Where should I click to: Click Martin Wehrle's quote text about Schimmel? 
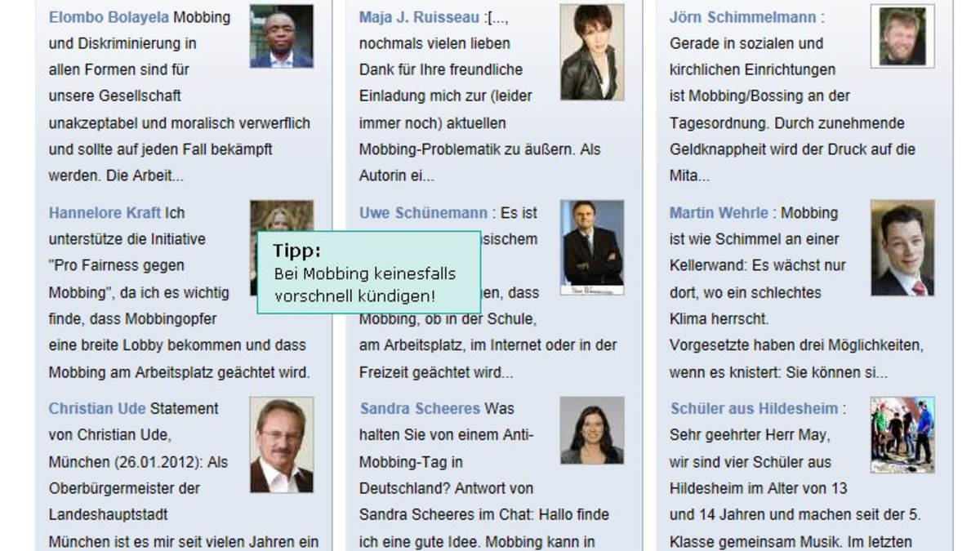(x=757, y=266)
